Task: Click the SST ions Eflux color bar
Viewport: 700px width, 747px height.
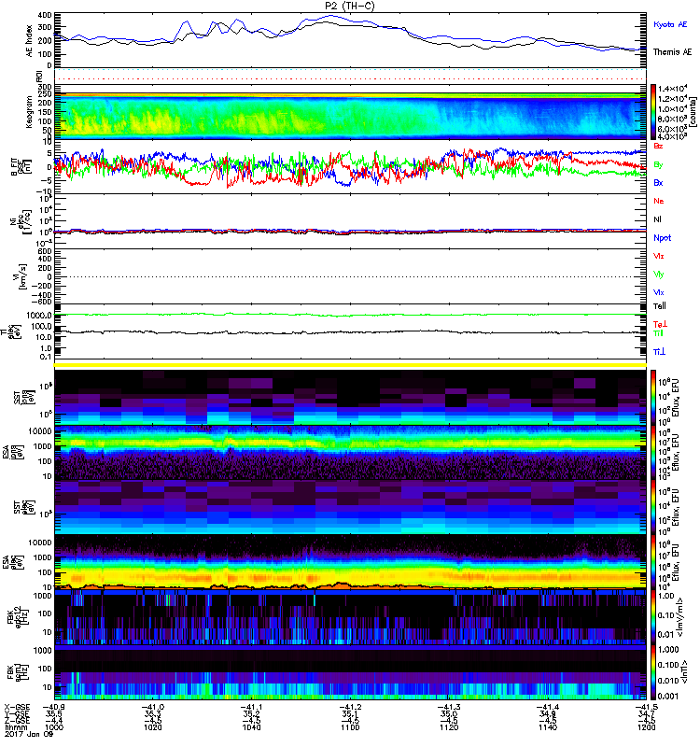Action: click(653, 398)
